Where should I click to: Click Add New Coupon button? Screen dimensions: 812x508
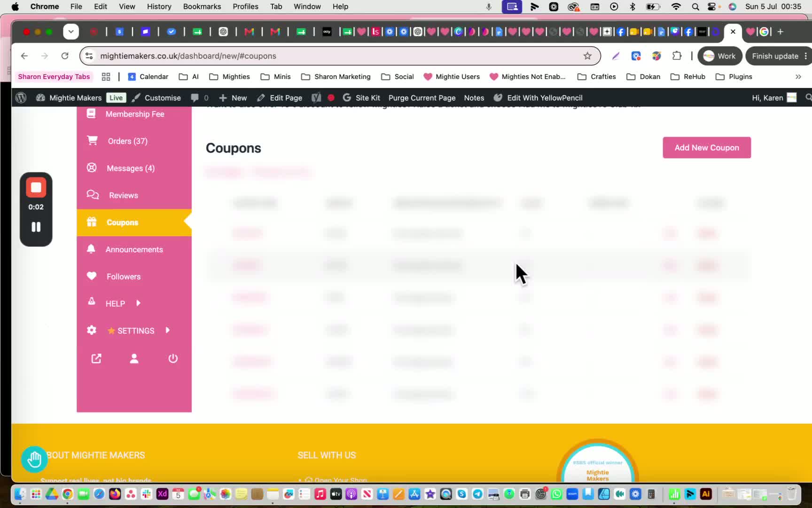tap(706, 148)
